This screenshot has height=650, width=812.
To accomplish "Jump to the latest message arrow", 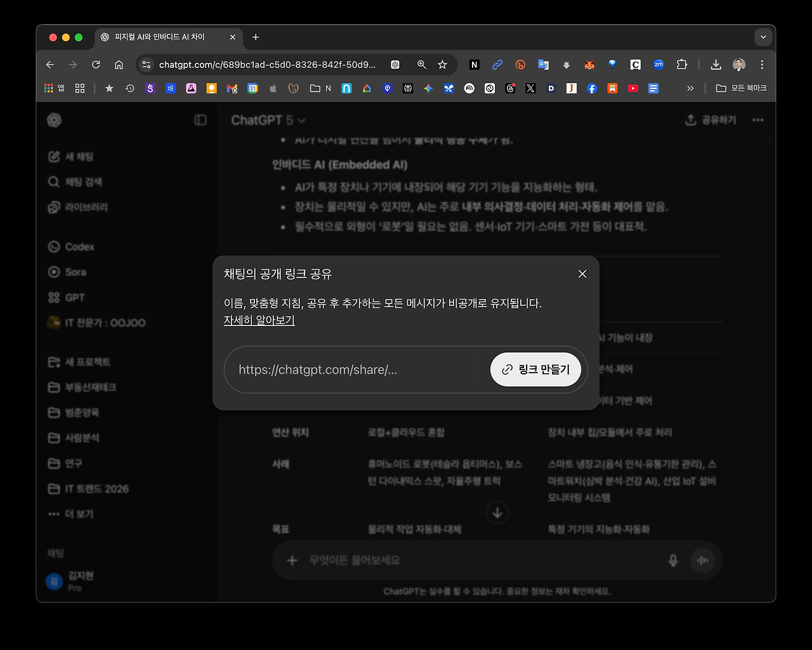I will click(498, 512).
